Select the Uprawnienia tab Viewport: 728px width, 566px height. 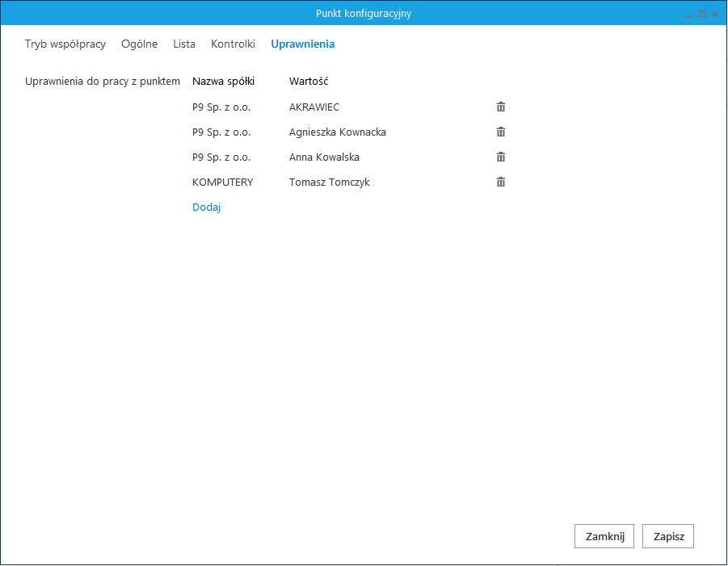303,44
